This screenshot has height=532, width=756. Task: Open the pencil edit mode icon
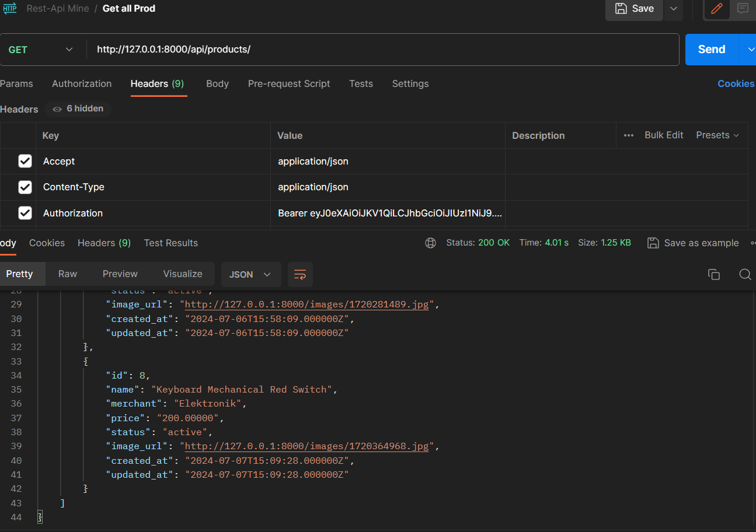point(717,9)
